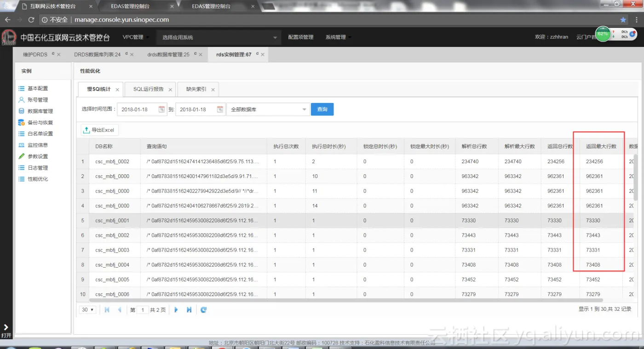644x349 pixels.
Task: Open 基本配置 in the instance sidebar
Action: pos(38,88)
